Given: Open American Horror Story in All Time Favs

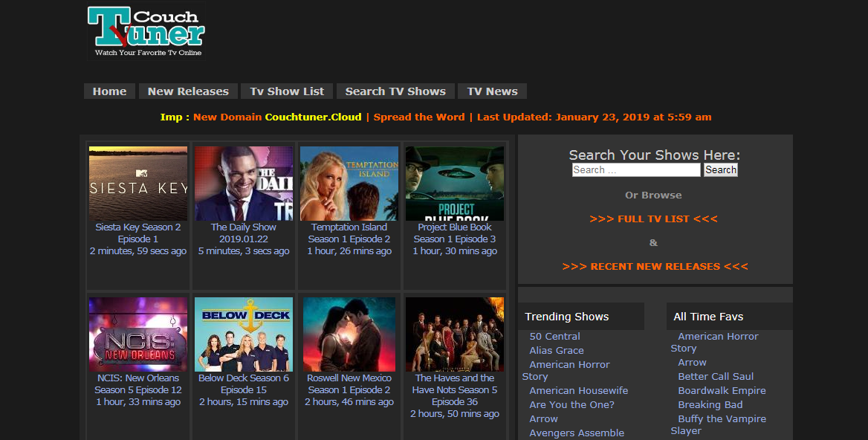Looking at the screenshot, I should click(x=714, y=342).
